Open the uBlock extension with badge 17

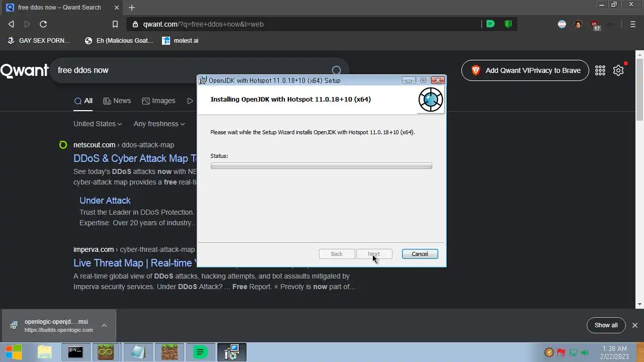tap(595, 25)
